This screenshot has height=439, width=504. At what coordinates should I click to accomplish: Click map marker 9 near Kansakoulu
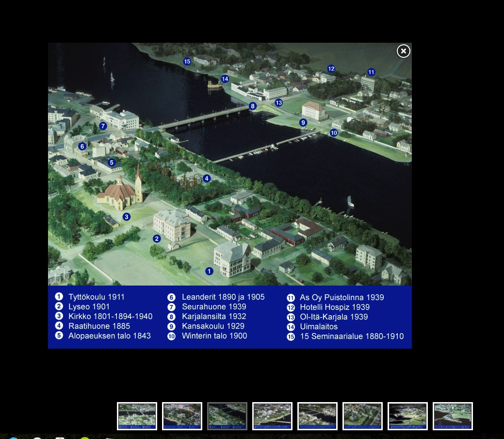point(303,122)
